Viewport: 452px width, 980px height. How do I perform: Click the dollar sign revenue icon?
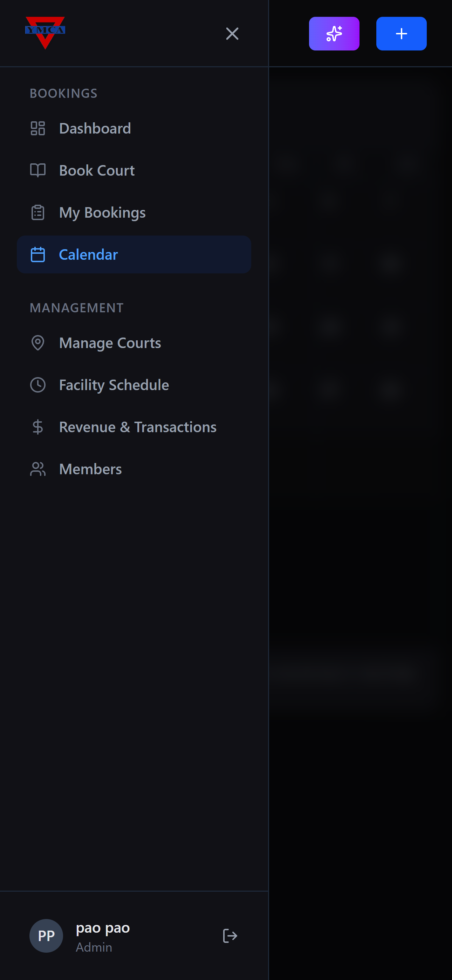38,427
